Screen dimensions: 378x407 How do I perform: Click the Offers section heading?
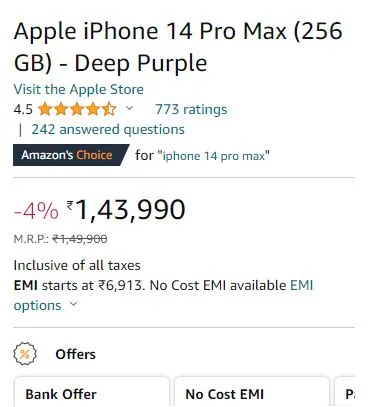pos(76,354)
